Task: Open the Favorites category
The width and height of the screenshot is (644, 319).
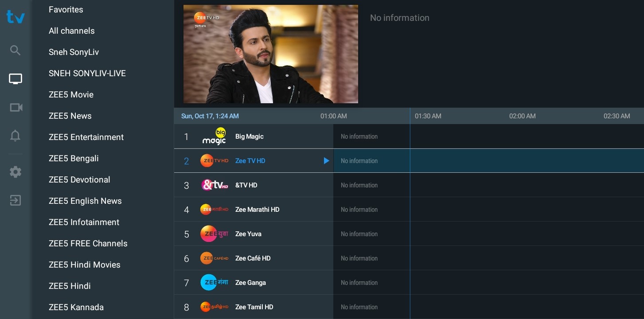Action: click(66, 9)
